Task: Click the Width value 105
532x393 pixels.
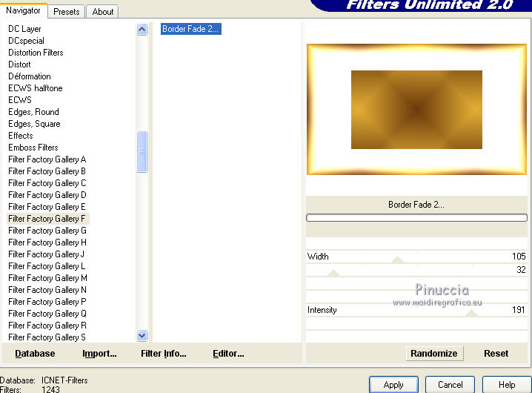Action: 519,257
